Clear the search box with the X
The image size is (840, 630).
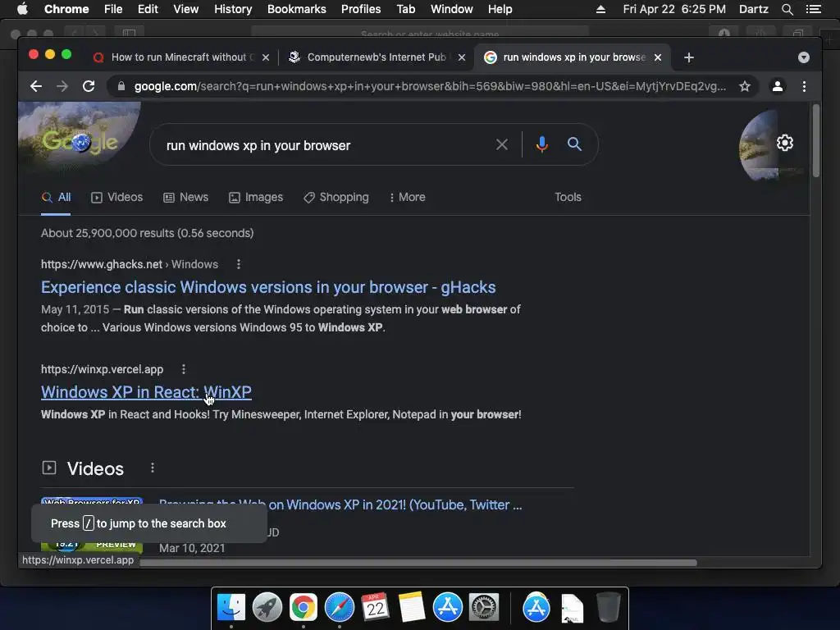point(502,144)
